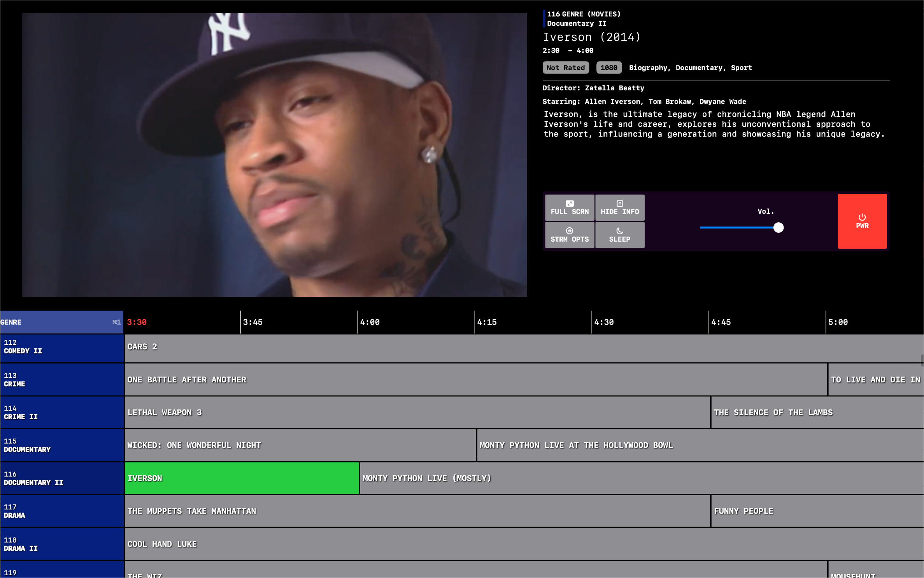Click the 116 GENRE (MOVIES) channel label

pos(584,14)
